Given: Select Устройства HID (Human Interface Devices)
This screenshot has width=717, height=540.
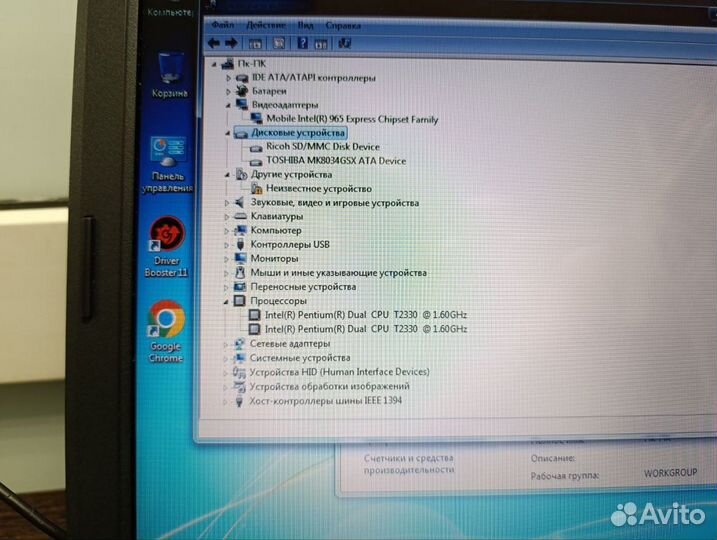Looking at the screenshot, I should [x=339, y=372].
